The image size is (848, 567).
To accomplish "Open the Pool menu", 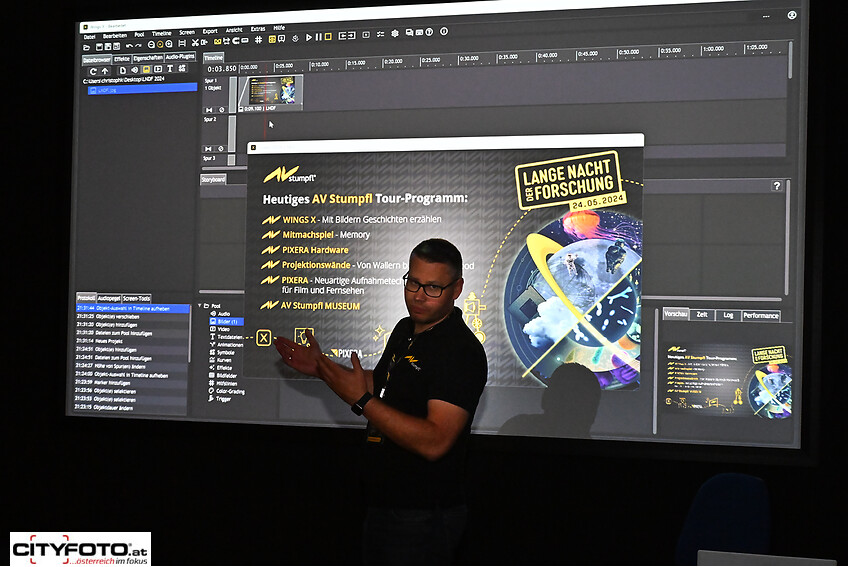I will tap(140, 35).
